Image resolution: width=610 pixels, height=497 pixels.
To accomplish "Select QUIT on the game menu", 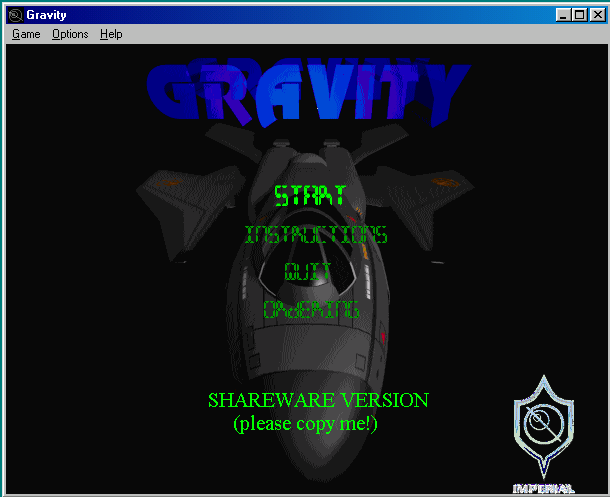I will point(307,271).
